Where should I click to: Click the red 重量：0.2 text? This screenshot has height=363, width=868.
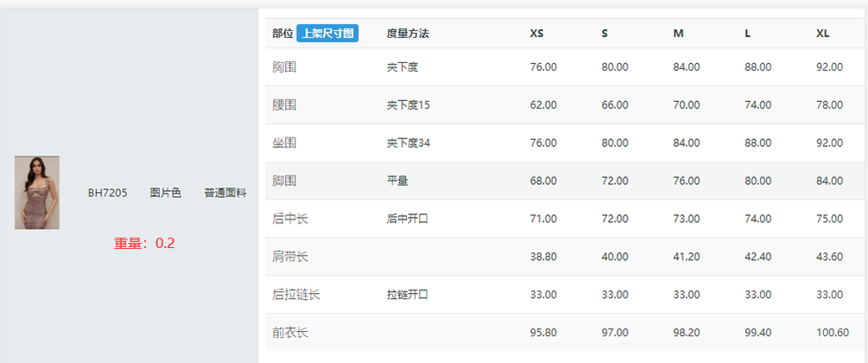pos(144,243)
